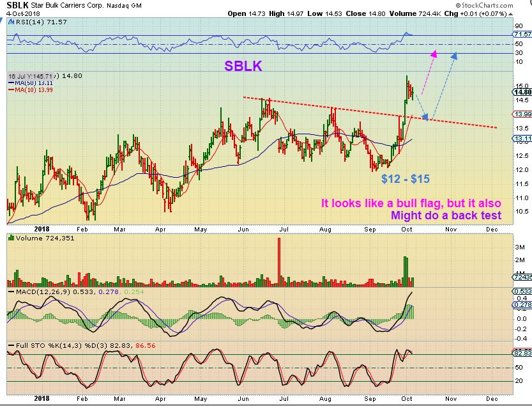Click the tall green volume bar in October

[x=406, y=272]
